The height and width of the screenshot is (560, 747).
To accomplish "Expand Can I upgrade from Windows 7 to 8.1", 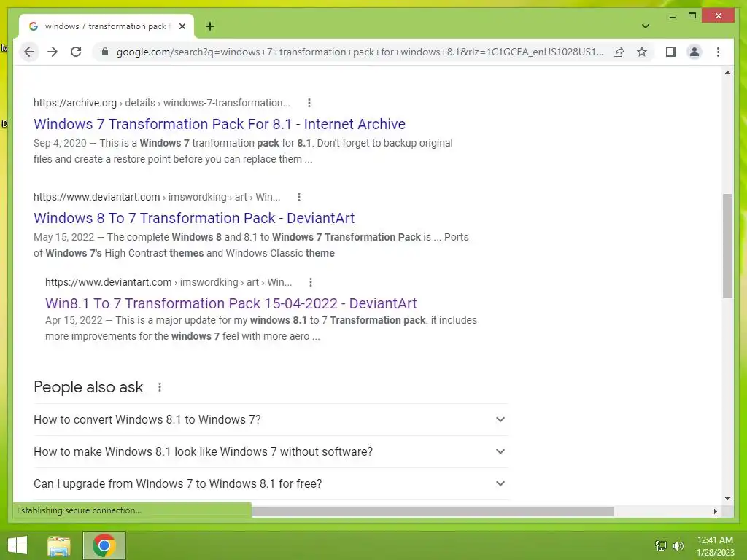I will (x=270, y=483).
